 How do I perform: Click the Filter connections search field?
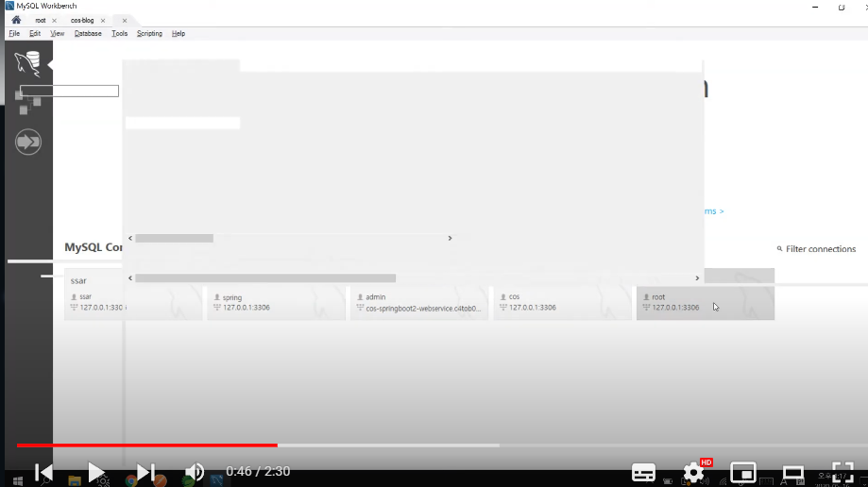tap(821, 249)
